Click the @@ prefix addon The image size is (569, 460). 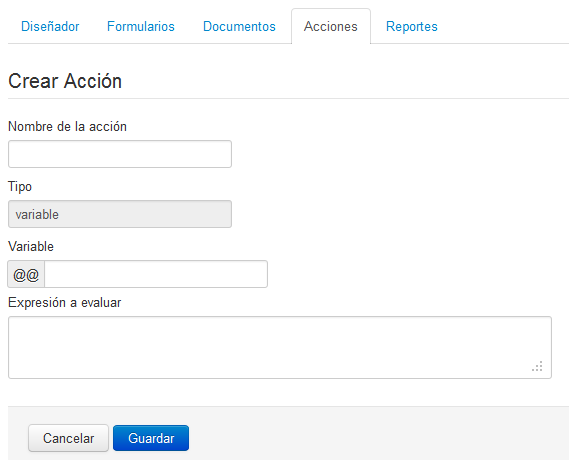coord(26,274)
